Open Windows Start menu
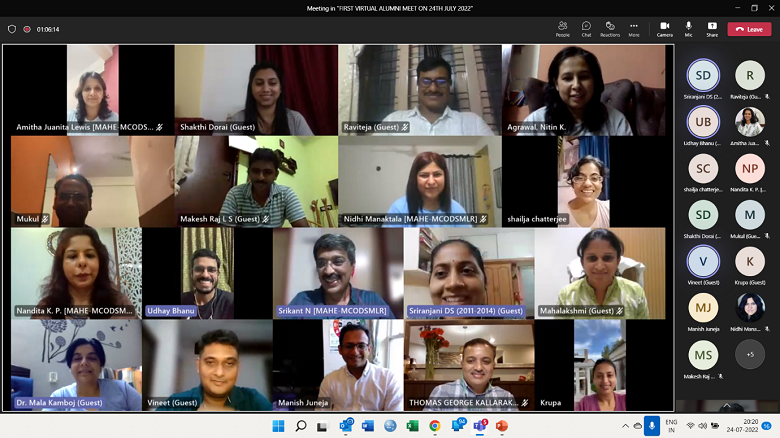This screenshot has height=438, width=780. coord(278,426)
